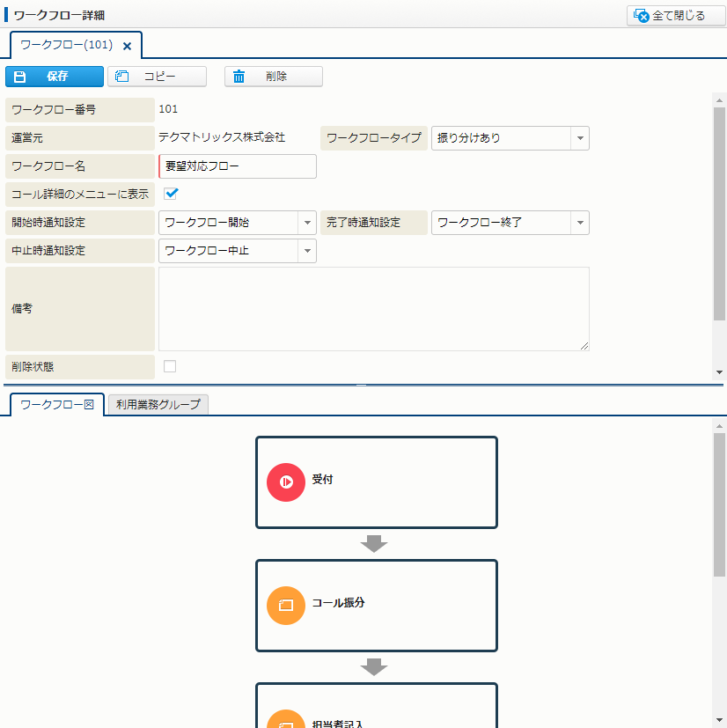Click the upper form panel scrollbar down arrow
Screen dimensions: 727x728
click(719, 372)
